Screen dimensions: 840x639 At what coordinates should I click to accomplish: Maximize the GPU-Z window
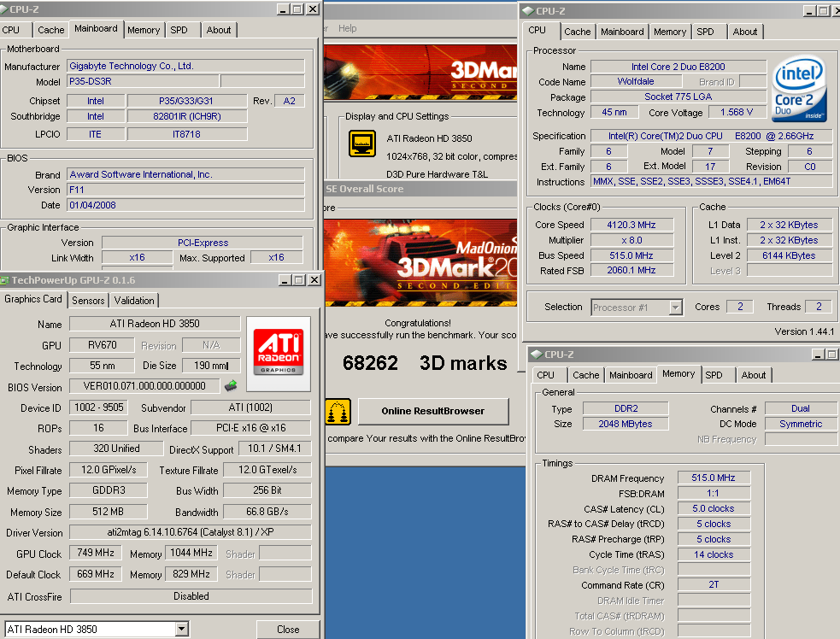click(299, 280)
